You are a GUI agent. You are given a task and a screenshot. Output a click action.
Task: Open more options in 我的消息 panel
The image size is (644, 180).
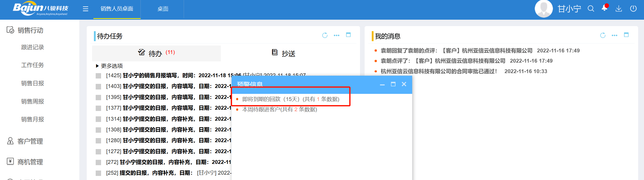coord(614,35)
